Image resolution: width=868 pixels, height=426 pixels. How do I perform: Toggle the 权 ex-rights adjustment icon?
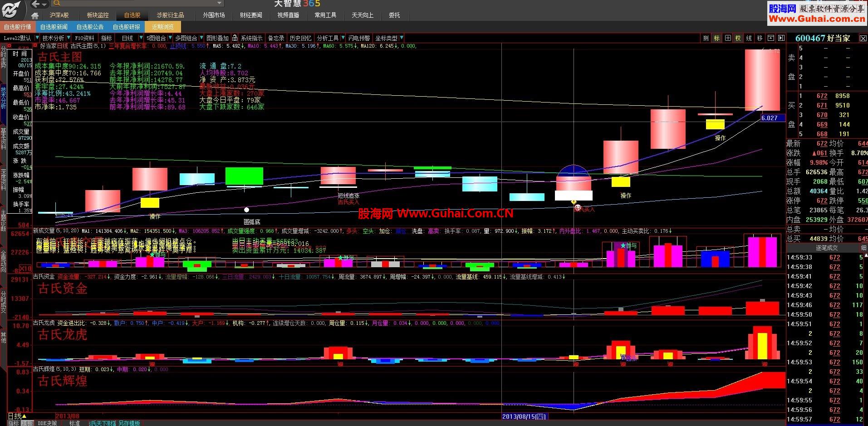click(x=738, y=38)
